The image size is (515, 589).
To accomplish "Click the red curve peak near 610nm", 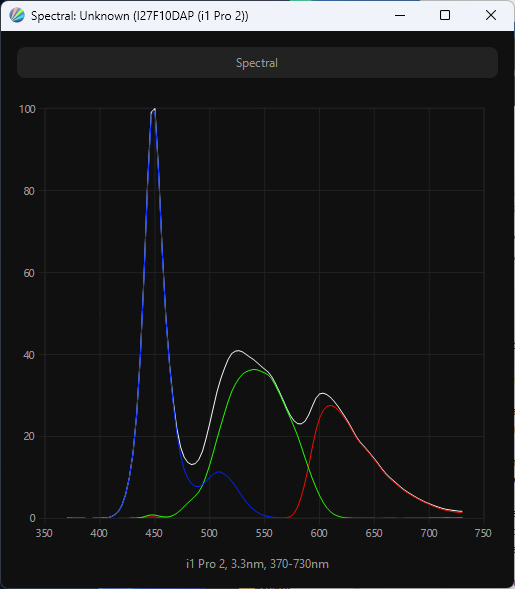I will click(330, 406).
